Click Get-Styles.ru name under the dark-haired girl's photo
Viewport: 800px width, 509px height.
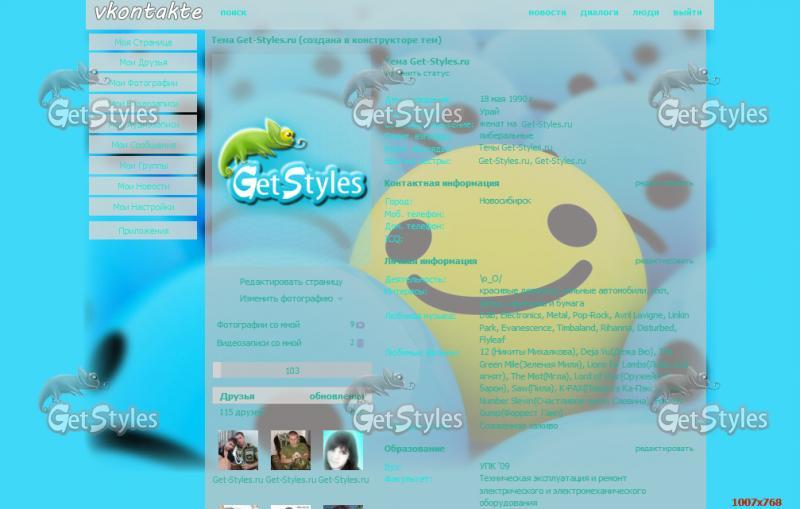tap(343, 479)
